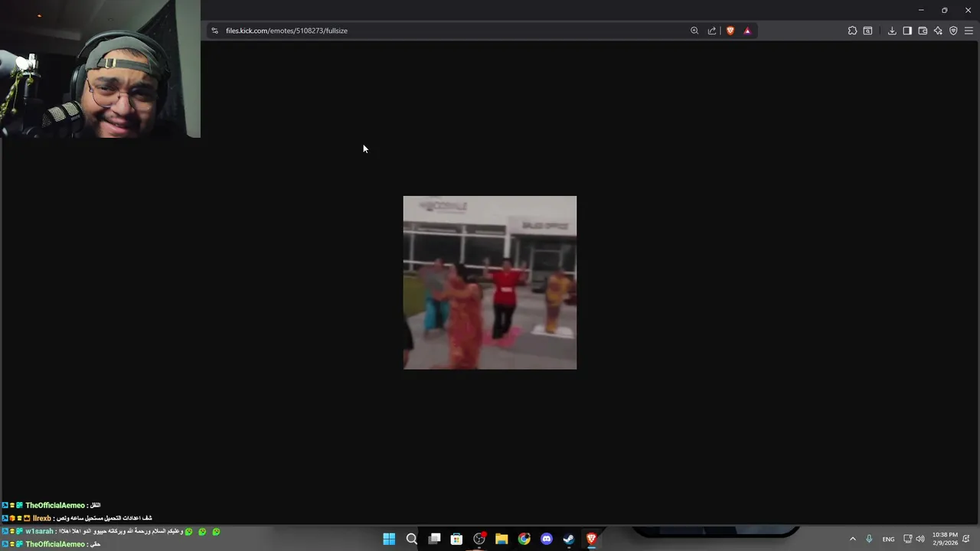Open the browser hamburger menu
The height and width of the screenshot is (551, 980).
(969, 31)
